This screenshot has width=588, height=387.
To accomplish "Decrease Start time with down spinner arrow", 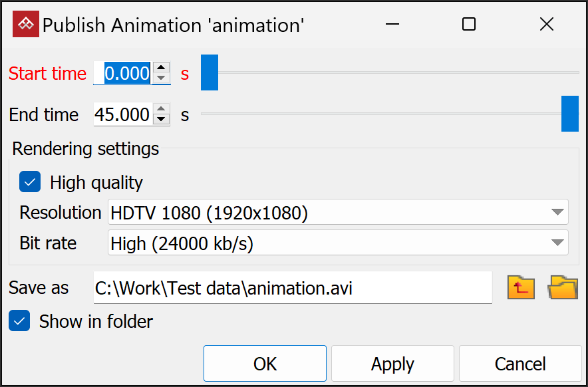I will 161,78.
